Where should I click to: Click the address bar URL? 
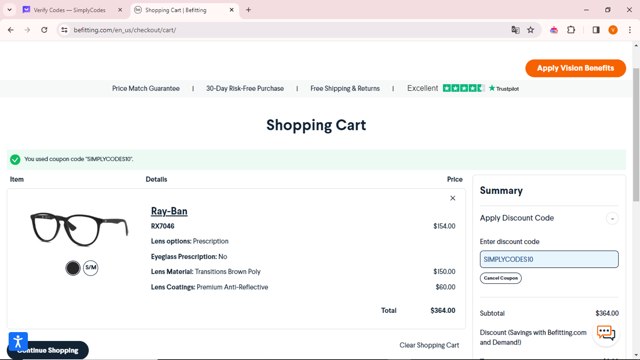tap(125, 30)
